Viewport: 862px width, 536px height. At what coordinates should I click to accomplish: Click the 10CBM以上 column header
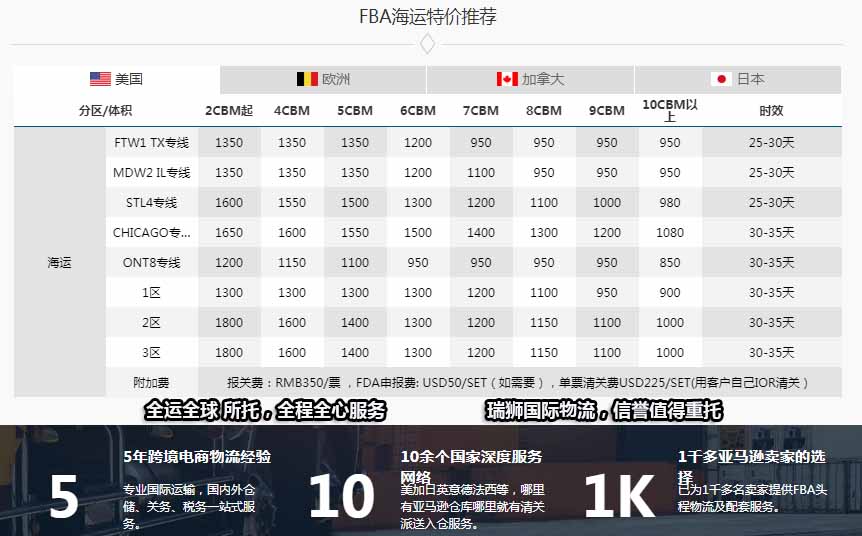click(670, 110)
